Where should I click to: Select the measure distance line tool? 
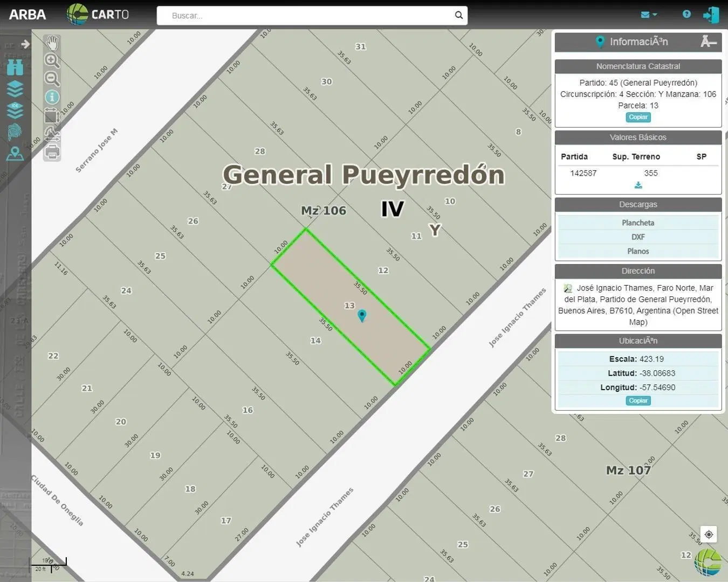click(52, 133)
